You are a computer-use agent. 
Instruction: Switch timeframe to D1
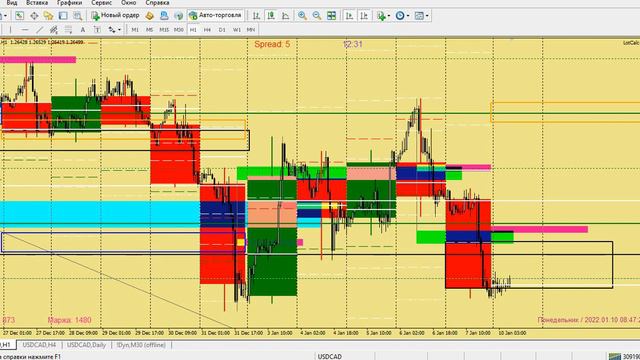pos(222,30)
